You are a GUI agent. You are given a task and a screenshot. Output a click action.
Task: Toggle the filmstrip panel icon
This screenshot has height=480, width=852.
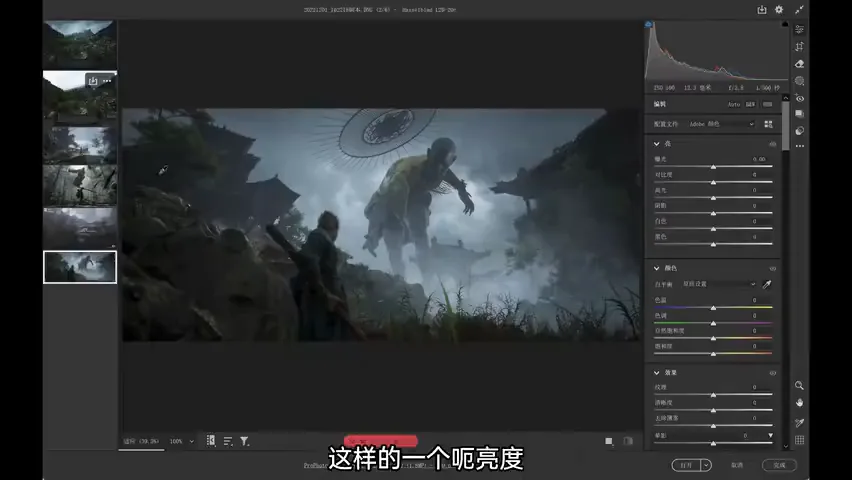coord(211,441)
